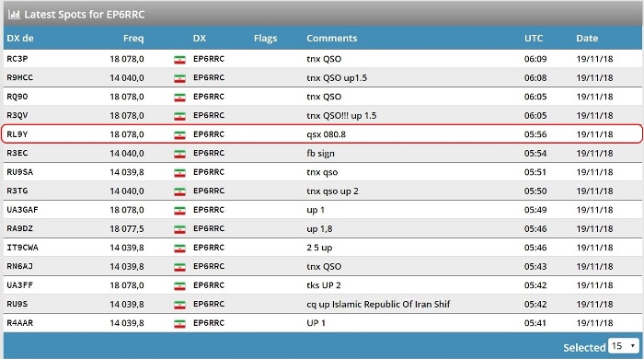Click the Freq column header
644x359 pixels.
pos(133,38)
